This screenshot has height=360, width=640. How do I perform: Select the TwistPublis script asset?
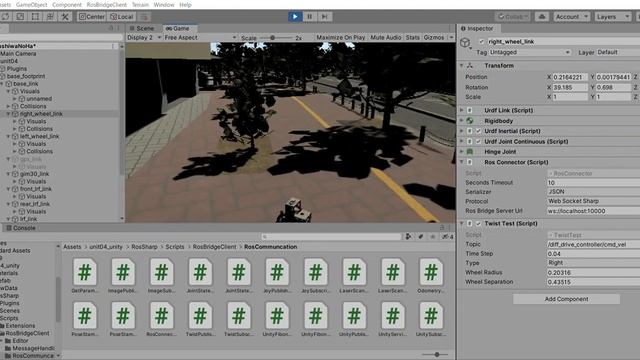(200, 319)
